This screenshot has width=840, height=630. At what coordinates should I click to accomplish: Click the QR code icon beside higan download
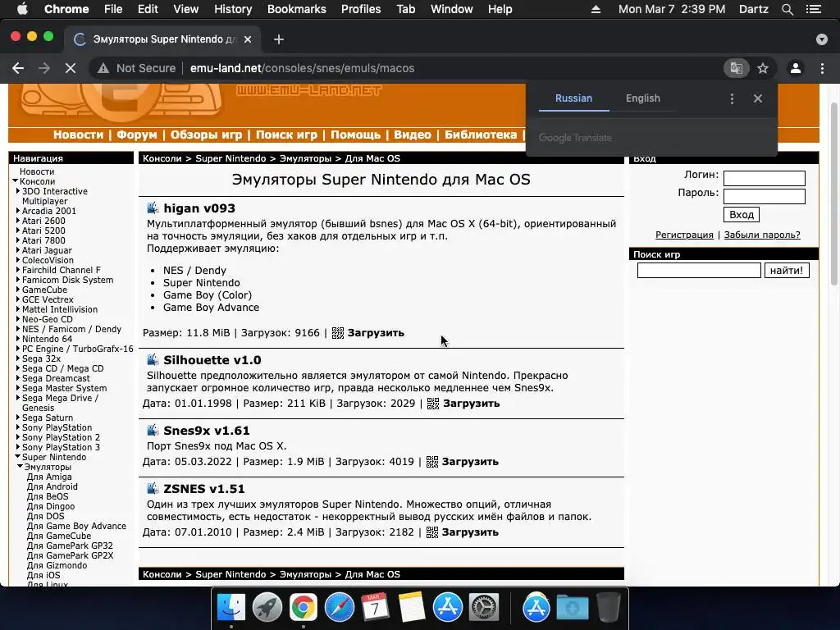pos(337,333)
